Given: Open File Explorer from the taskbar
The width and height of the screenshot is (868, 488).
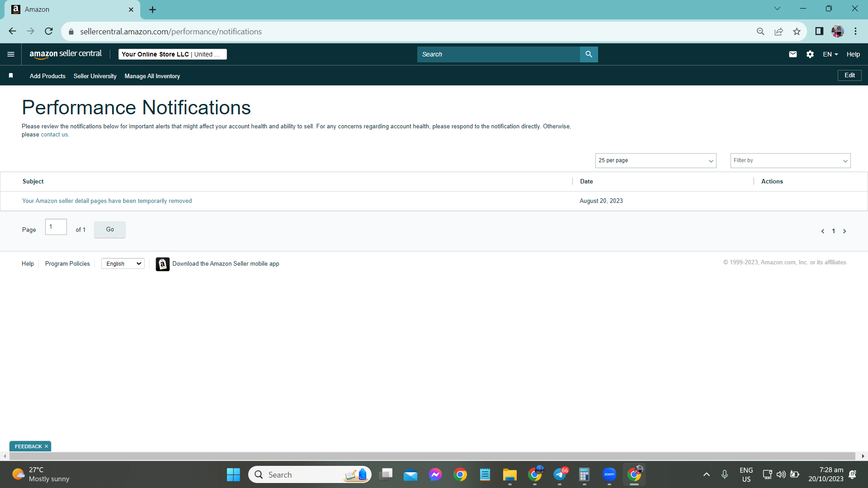Looking at the screenshot, I should tap(510, 474).
